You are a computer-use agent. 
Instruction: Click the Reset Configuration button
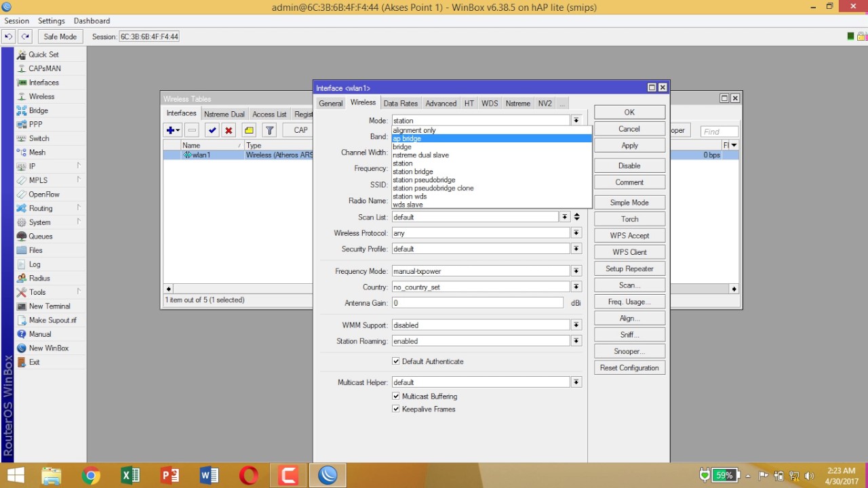629,368
